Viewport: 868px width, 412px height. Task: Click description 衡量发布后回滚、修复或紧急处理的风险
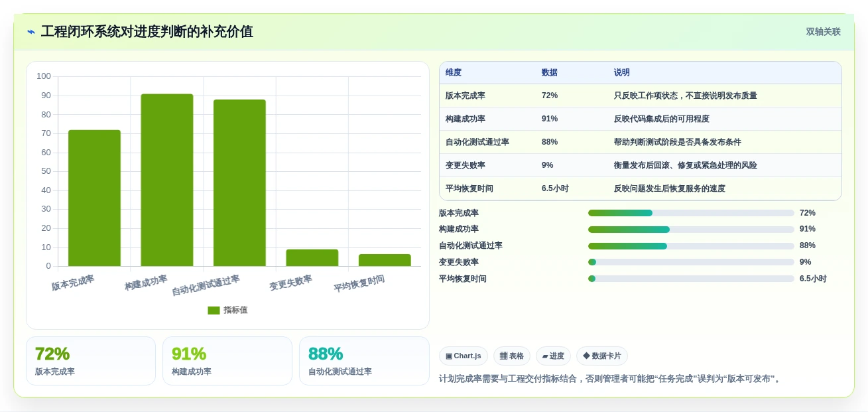click(686, 165)
